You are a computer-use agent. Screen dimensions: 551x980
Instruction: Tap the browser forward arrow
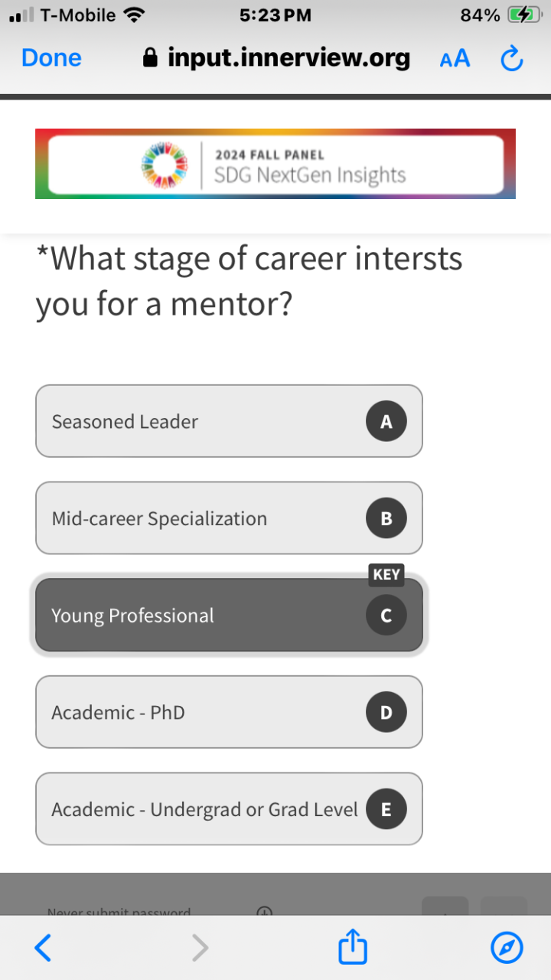(x=200, y=948)
